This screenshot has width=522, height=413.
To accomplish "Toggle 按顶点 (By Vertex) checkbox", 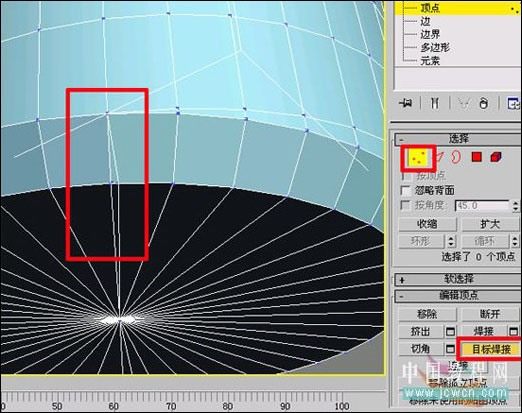I will pyautogui.click(x=406, y=176).
